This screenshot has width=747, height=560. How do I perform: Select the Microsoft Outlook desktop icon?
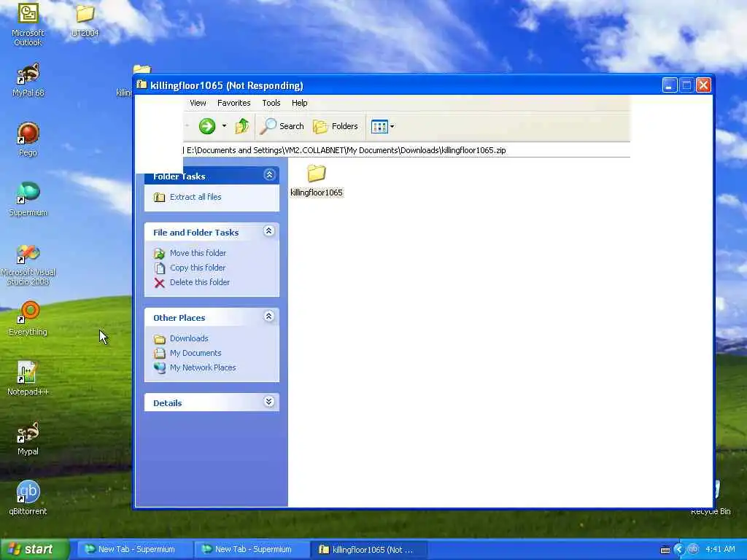[28, 24]
